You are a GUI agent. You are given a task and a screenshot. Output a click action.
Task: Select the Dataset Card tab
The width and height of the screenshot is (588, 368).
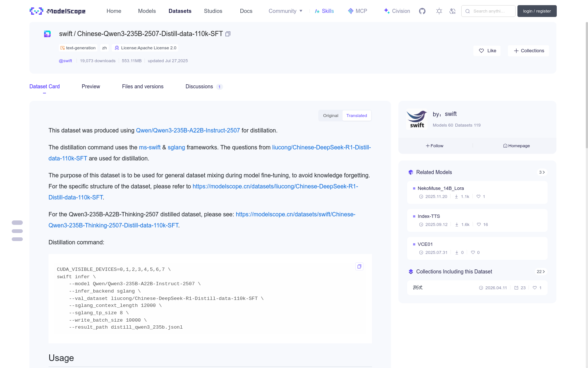pyautogui.click(x=44, y=86)
